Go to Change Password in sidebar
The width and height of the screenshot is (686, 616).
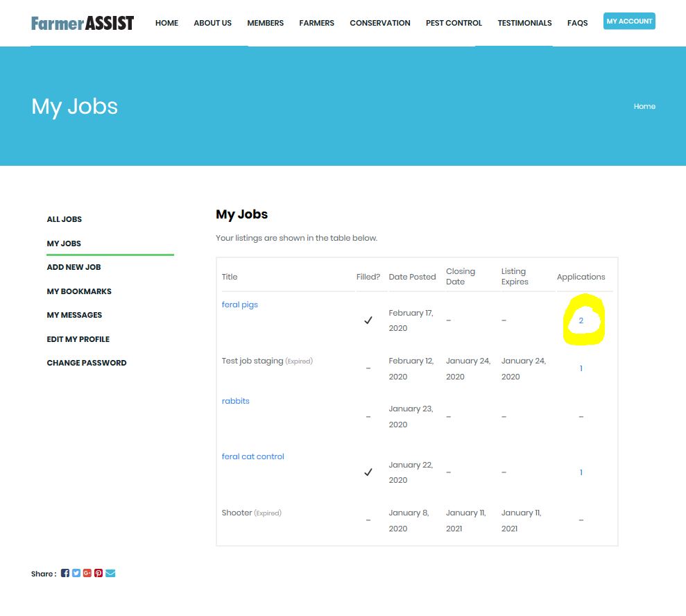click(87, 363)
